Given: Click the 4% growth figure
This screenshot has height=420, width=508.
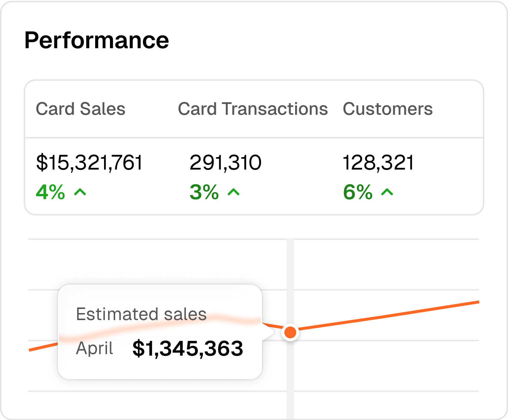Looking at the screenshot, I should (x=50, y=192).
